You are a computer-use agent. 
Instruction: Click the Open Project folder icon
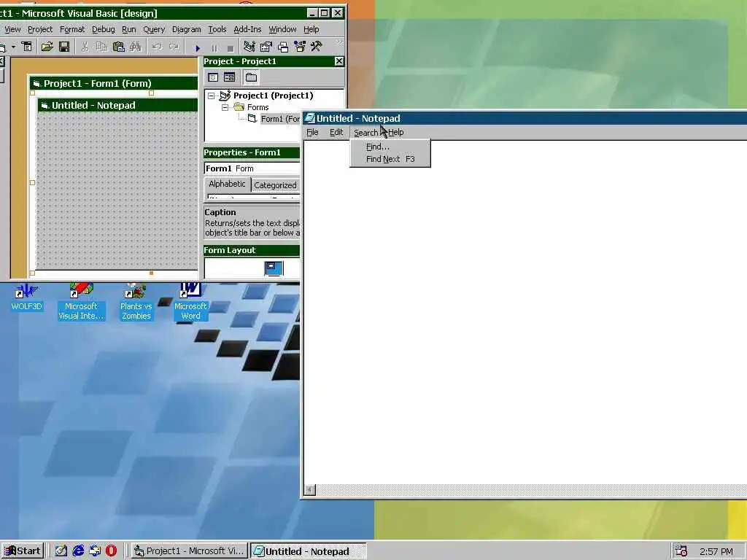(47, 46)
